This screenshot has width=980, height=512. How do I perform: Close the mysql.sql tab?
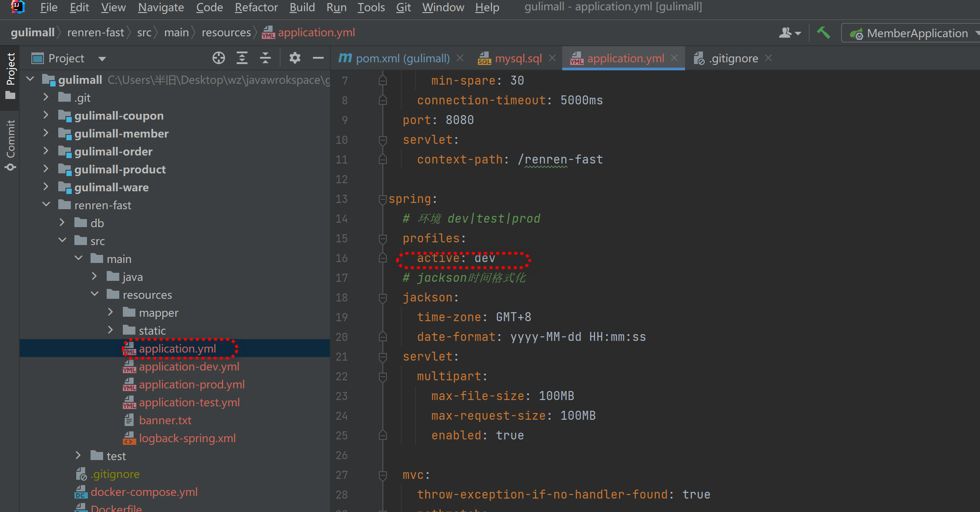point(552,58)
